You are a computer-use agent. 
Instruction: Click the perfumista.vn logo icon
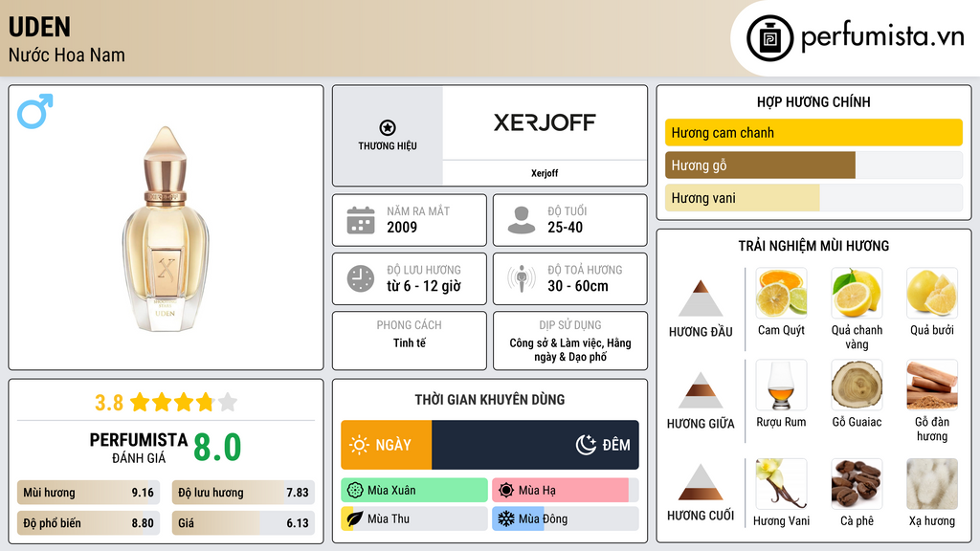click(x=768, y=38)
